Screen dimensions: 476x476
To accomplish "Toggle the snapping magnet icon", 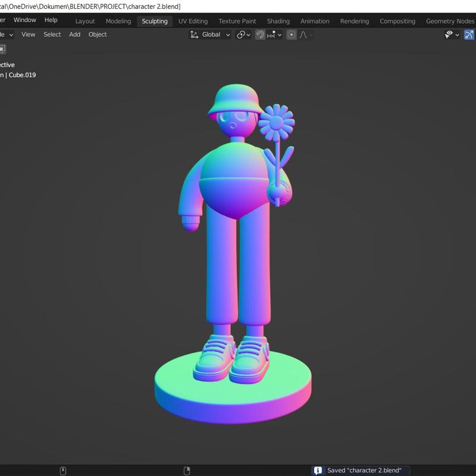I will 260,35.
